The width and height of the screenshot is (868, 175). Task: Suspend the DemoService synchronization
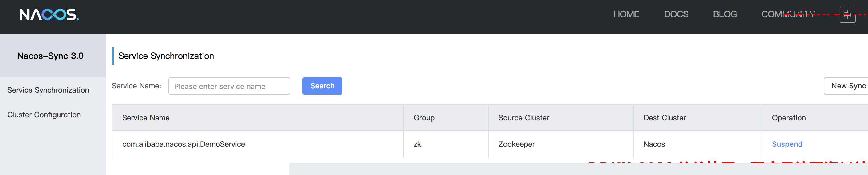(x=787, y=144)
